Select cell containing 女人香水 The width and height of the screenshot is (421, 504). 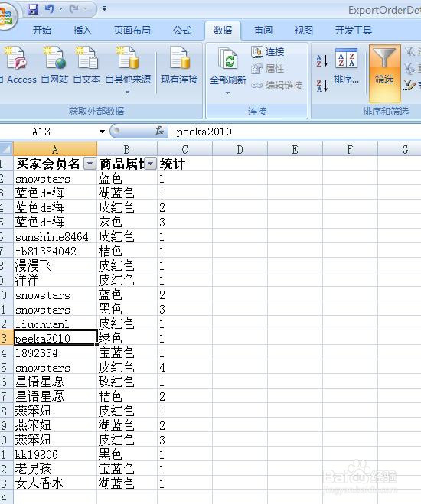click(55, 483)
